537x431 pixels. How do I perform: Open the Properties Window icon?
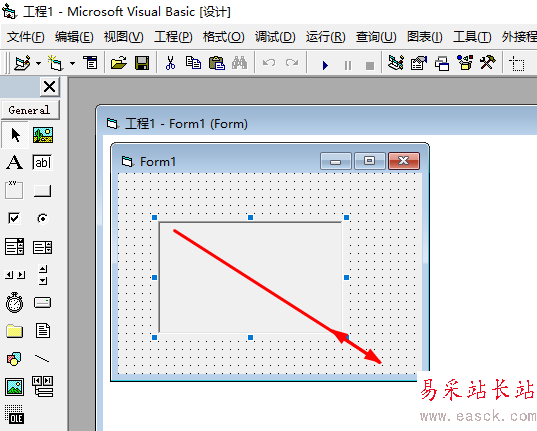coord(419,63)
